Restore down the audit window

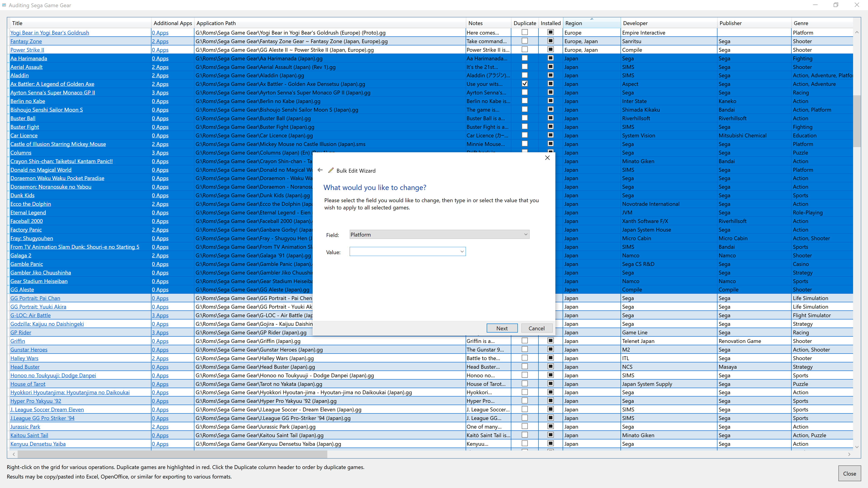(x=836, y=5)
